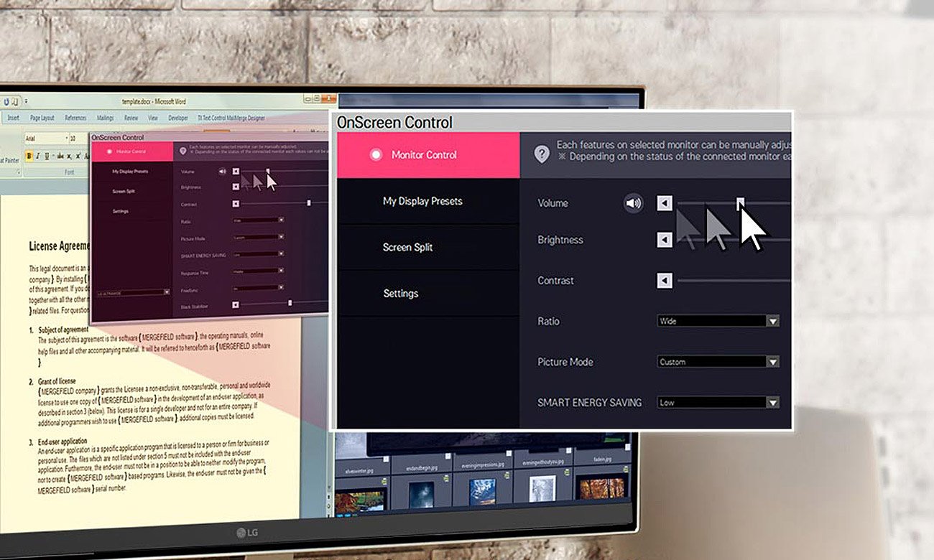This screenshot has width=934, height=560.
Task: Open Response Time dropdown in small OnScreen window
Action: coord(258,271)
